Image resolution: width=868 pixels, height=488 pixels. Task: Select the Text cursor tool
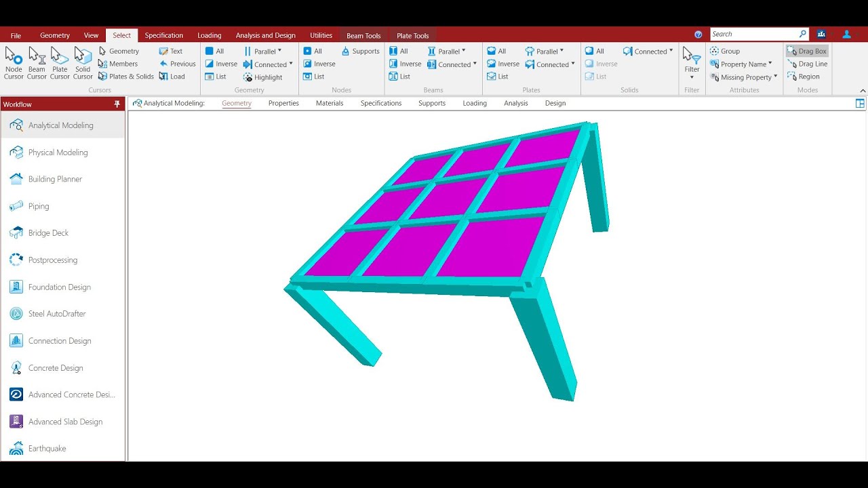tap(171, 51)
